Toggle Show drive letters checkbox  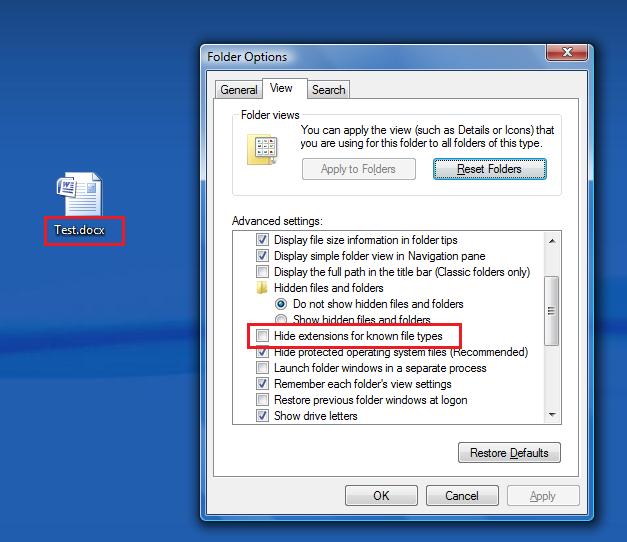262,416
